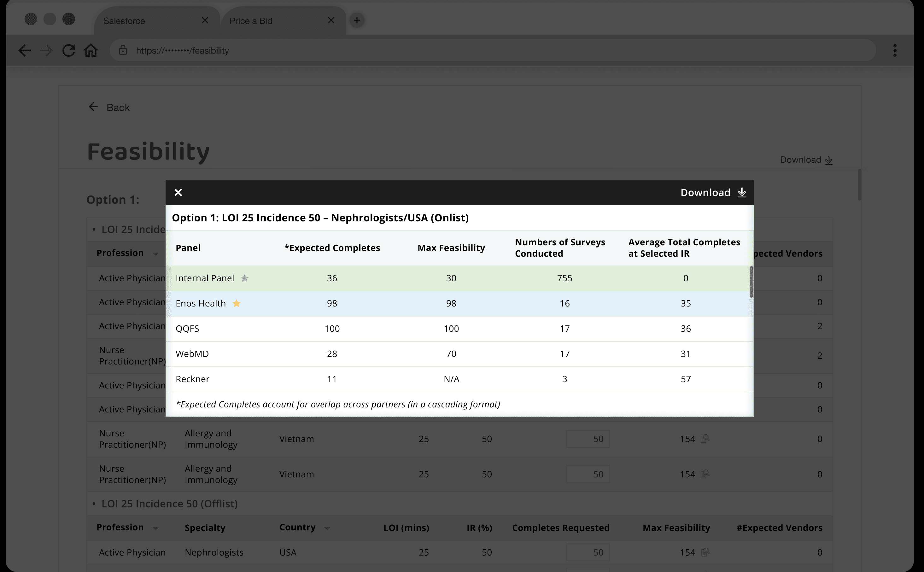Open vendor details icon for Offlist Nephrologists row

[705, 552]
